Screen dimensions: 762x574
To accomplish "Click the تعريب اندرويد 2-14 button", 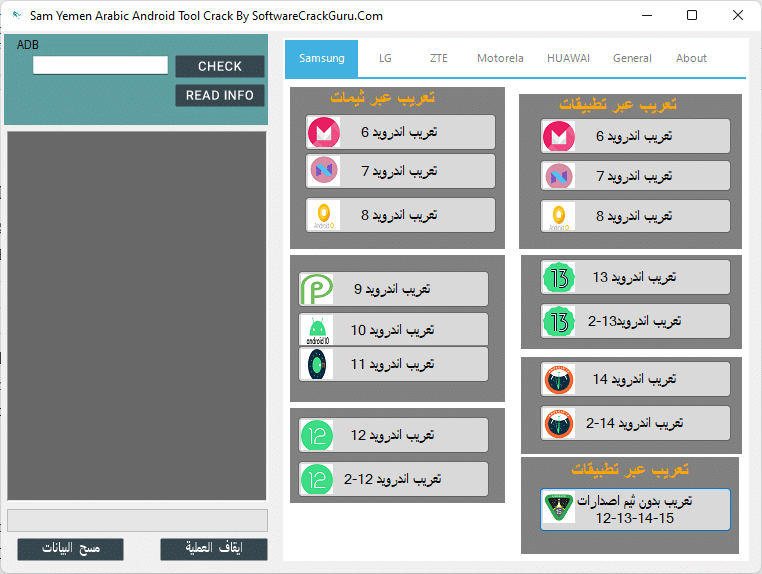I will 635,423.
